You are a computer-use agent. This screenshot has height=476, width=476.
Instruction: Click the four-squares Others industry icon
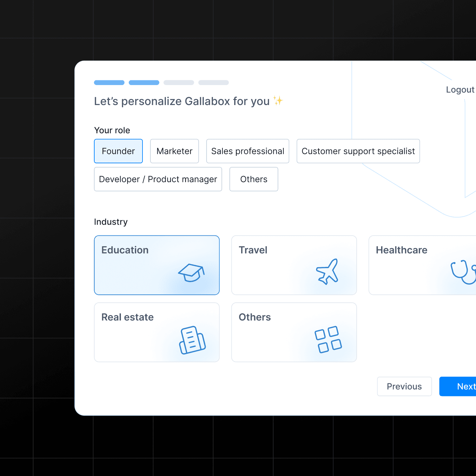(x=328, y=340)
